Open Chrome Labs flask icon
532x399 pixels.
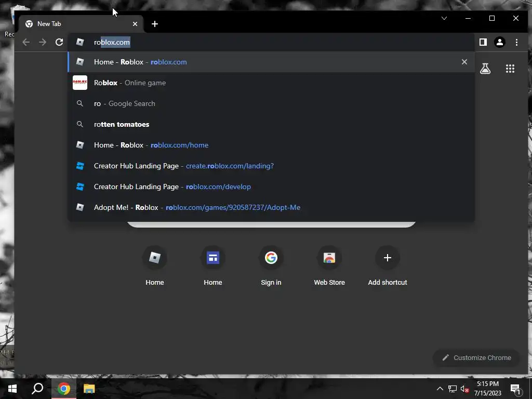click(x=485, y=69)
